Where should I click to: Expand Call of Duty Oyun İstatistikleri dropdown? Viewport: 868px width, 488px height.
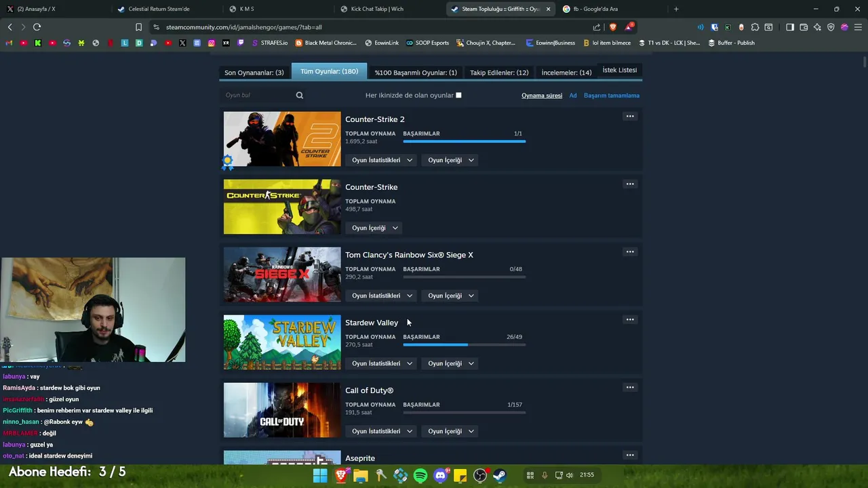click(382, 431)
